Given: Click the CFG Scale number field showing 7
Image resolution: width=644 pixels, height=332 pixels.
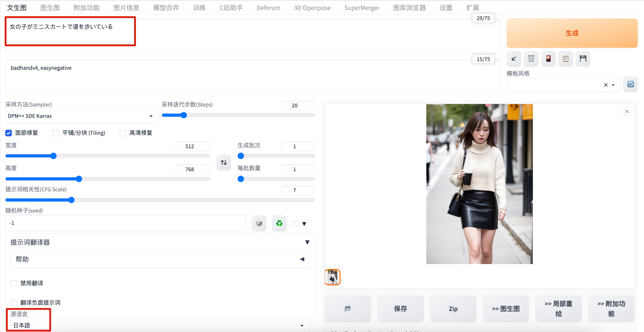Looking at the screenshot, I should 297,190.
